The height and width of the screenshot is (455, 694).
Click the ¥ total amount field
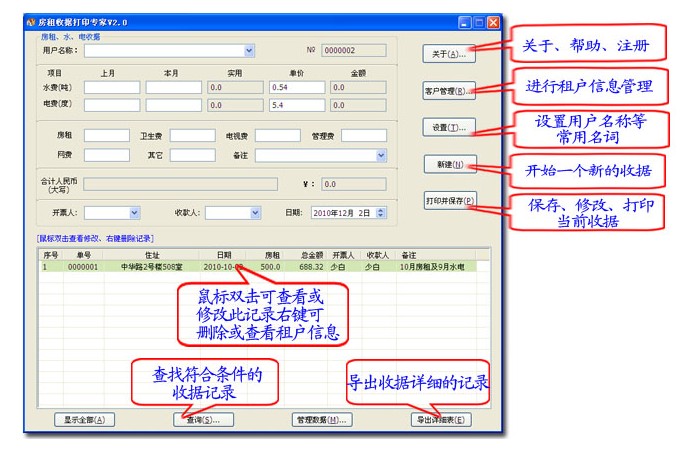pyautogui.click(x=354, y=184)
